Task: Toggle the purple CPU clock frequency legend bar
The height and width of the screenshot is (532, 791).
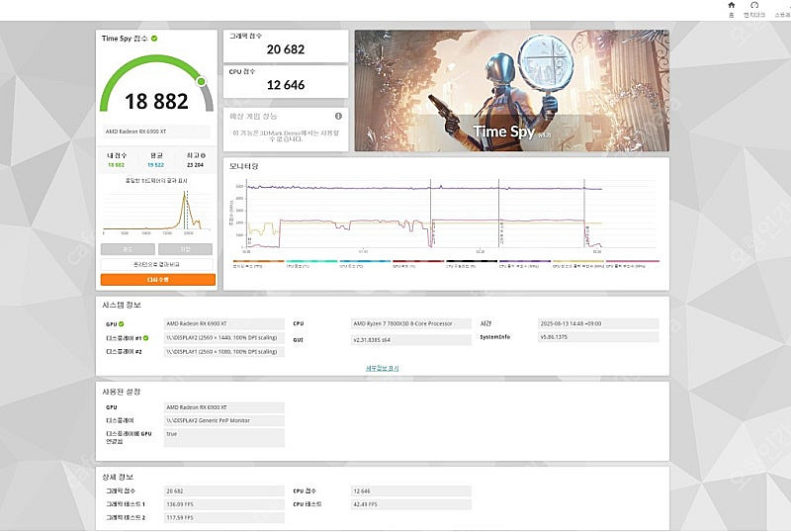Action: 525,261
